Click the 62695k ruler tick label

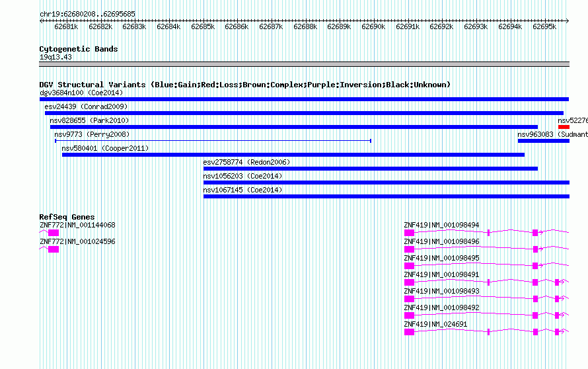coord(544,26)
